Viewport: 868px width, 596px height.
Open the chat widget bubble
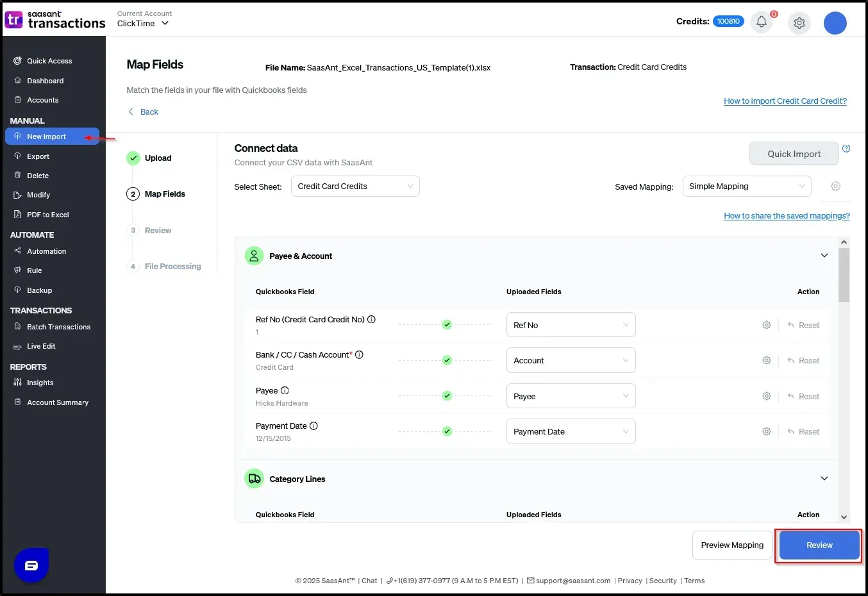click(31, 565)
